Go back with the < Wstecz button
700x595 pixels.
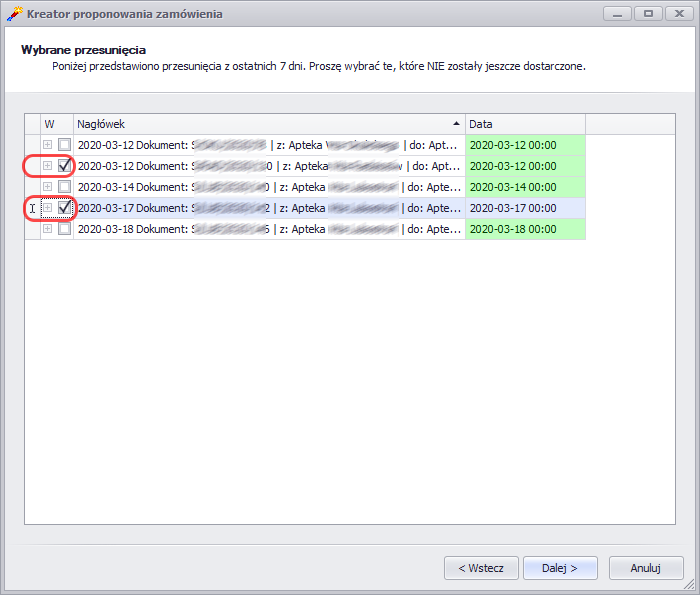481,567
